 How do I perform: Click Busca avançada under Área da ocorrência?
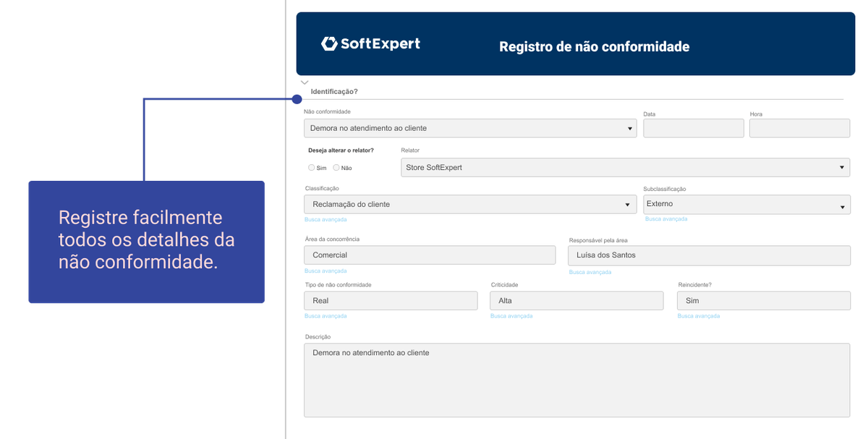[x=325, y=270]
